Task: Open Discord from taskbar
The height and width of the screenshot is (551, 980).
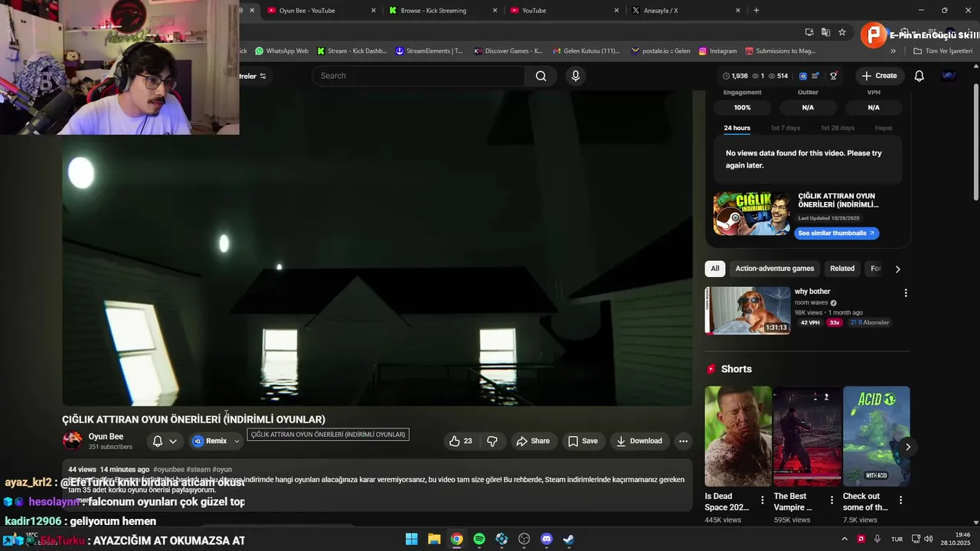Action: (546, 539)
